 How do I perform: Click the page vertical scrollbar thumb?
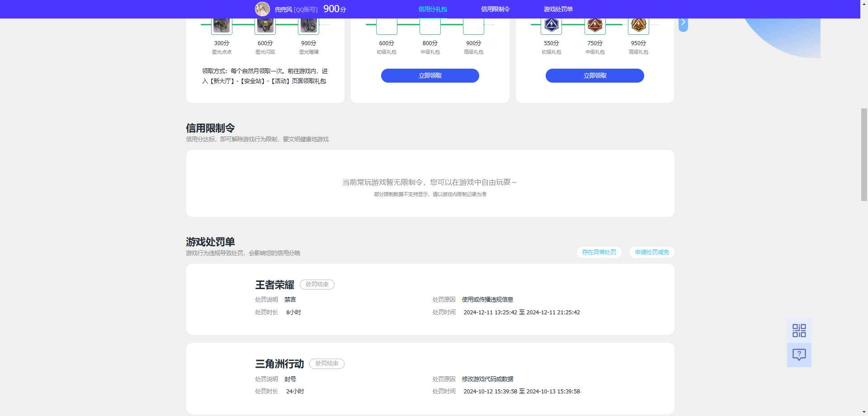coord(864,154)
